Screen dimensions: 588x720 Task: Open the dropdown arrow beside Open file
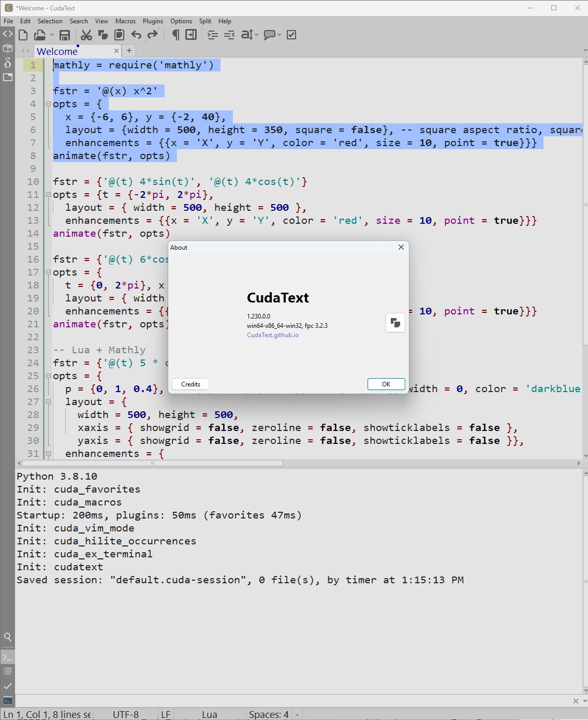coord(52,35)
